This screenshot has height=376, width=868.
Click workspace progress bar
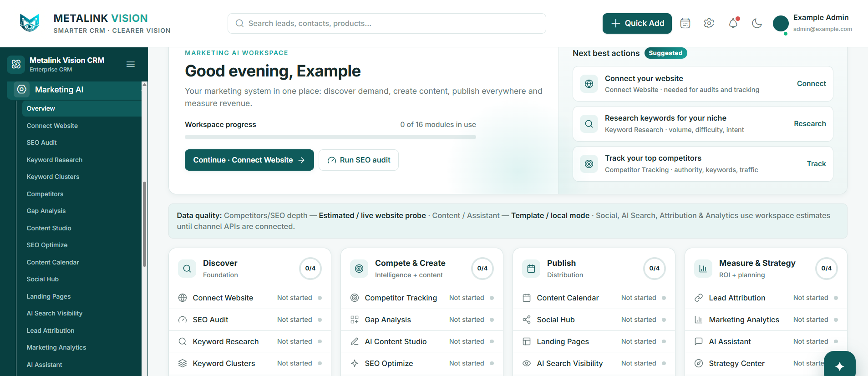330,137
